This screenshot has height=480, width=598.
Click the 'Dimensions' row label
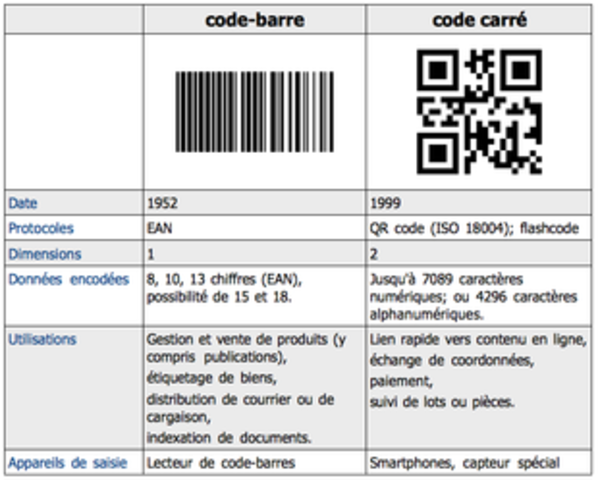(x=45, y=254)
